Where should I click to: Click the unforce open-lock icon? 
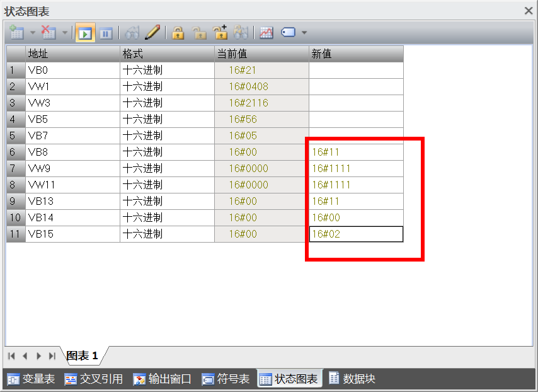tap(199, 33)
